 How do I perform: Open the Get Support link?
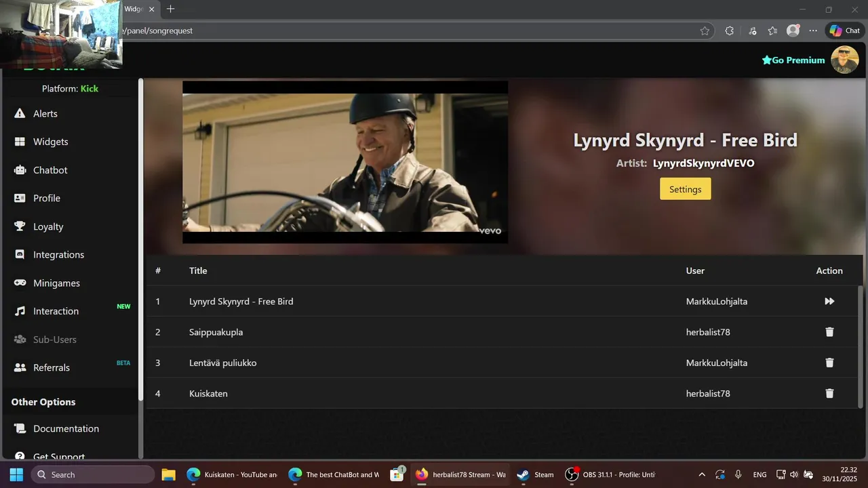[59, 456]
